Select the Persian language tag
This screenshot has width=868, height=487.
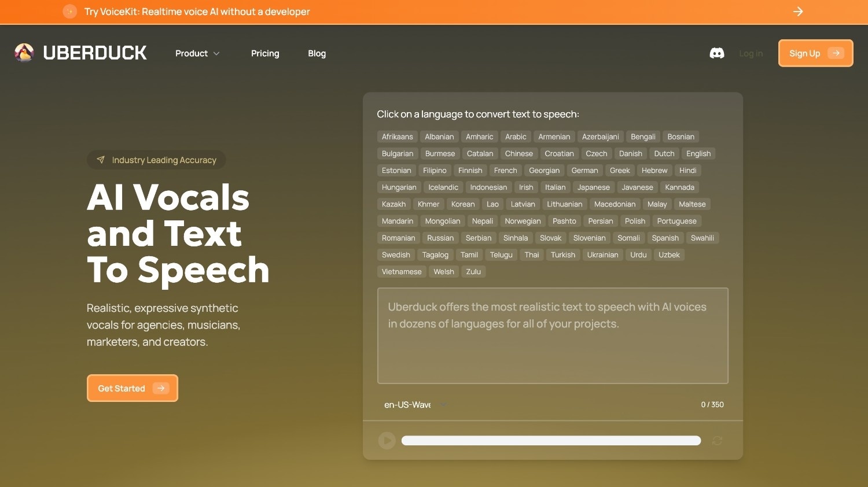(x=601, y=221)
